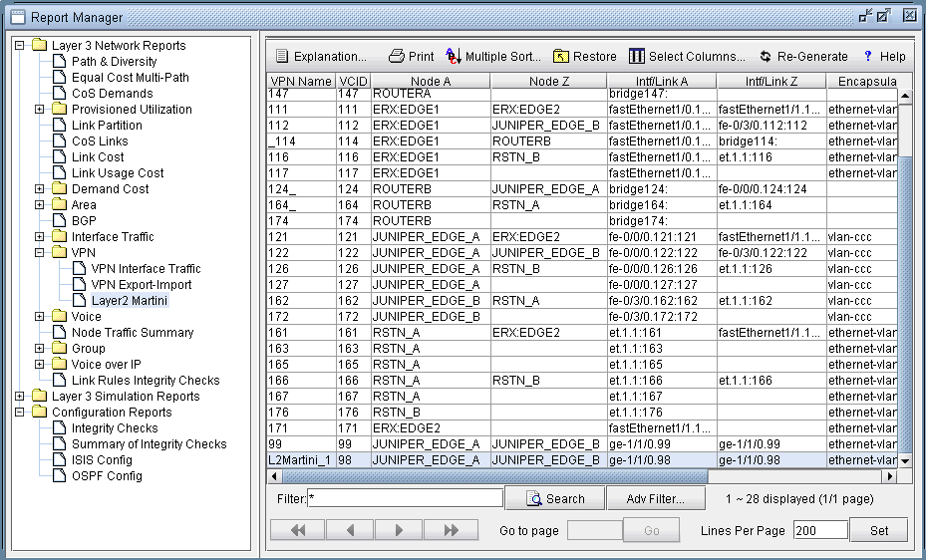Expand Layer 3 Simulation Reports node

(20, 397)
